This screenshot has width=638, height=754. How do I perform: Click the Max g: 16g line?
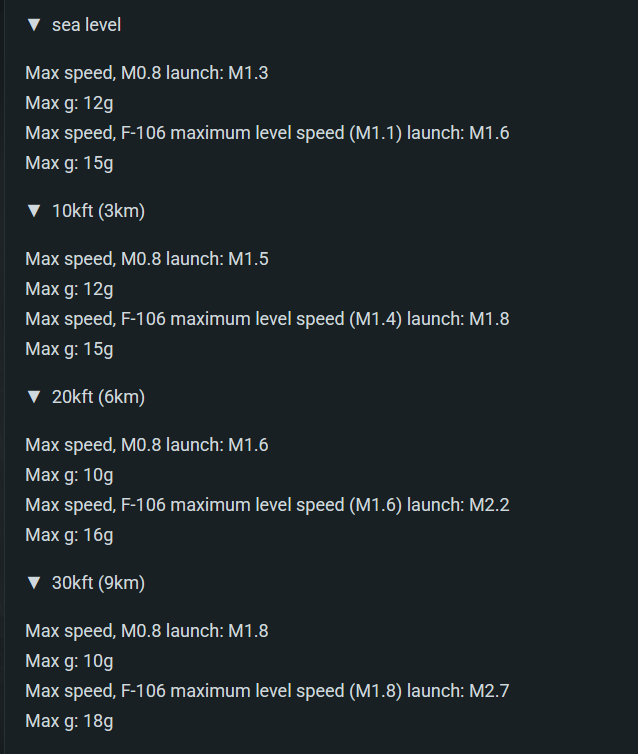pyautogui.click(x=69, y=535)
